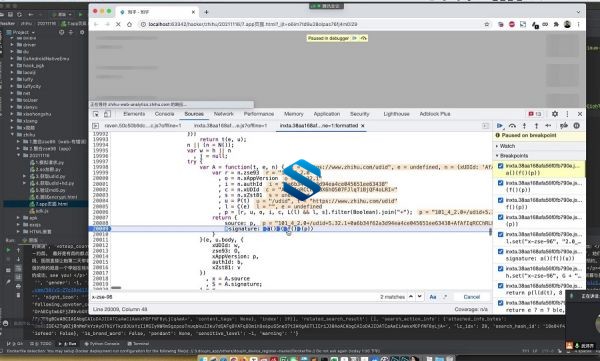The width and height of the screenshot is (600, 361).
Task: Open the Console tab
Action: (x=165, y=114)
